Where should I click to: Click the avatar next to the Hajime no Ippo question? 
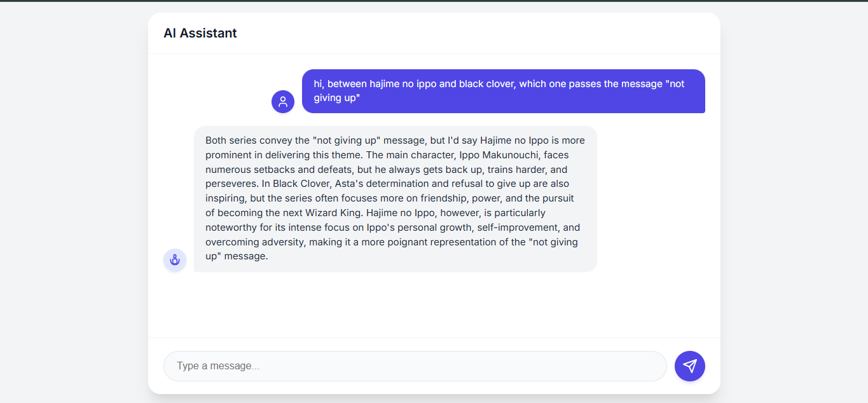[283, 101]
